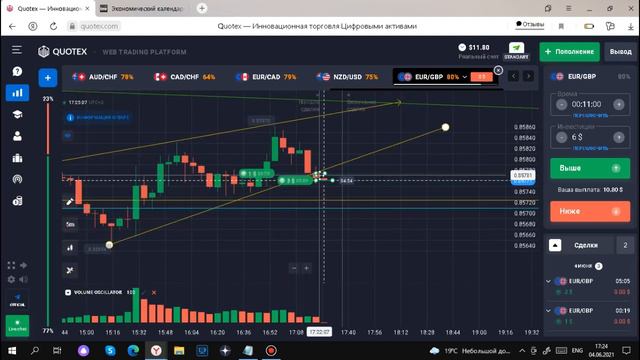The image size is (640, 360).
Task: Switch to the EUR/CAD asset tab
Action: pos(266,77)
